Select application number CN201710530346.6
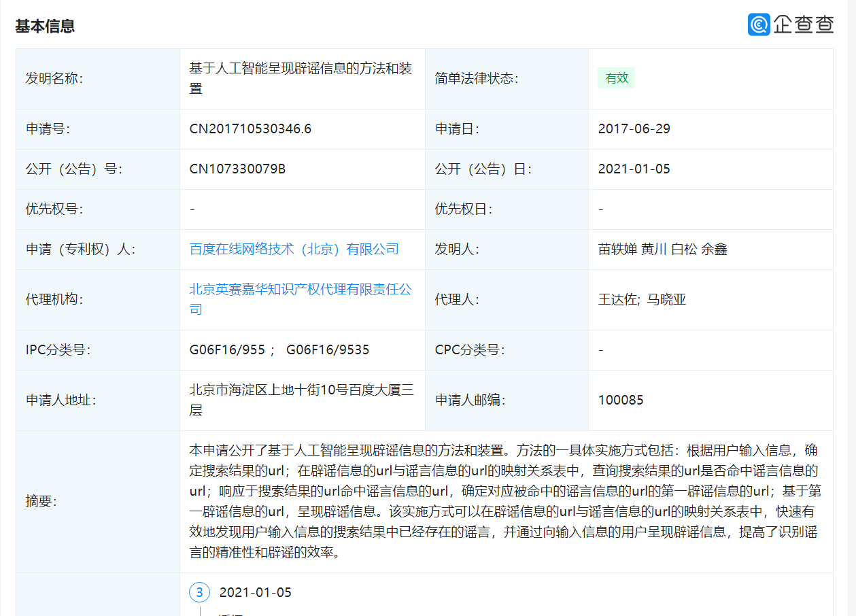The image size is (856, 616). [250, 129]
